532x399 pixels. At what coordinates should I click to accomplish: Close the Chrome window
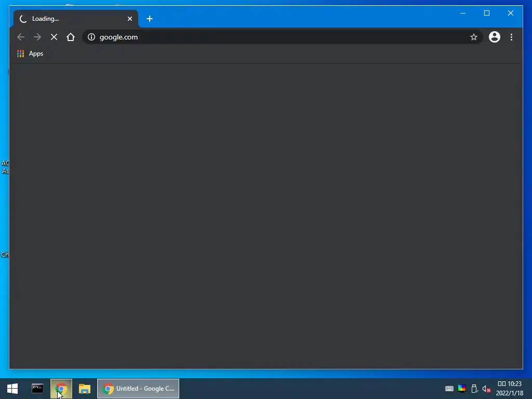[511, 13]
